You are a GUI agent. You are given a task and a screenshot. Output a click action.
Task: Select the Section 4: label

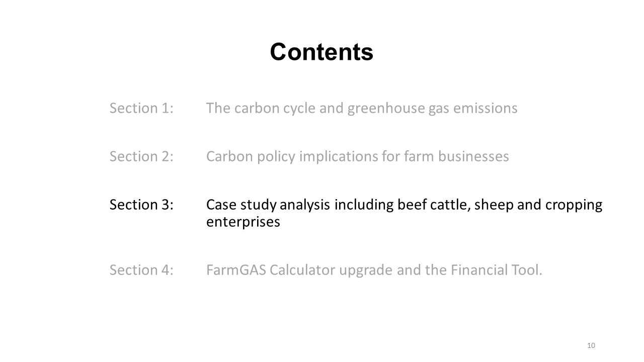point(142,271)
